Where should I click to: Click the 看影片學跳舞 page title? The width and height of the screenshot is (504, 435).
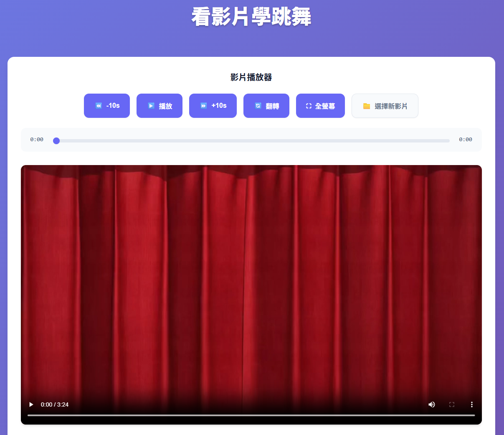click(251, 17)
